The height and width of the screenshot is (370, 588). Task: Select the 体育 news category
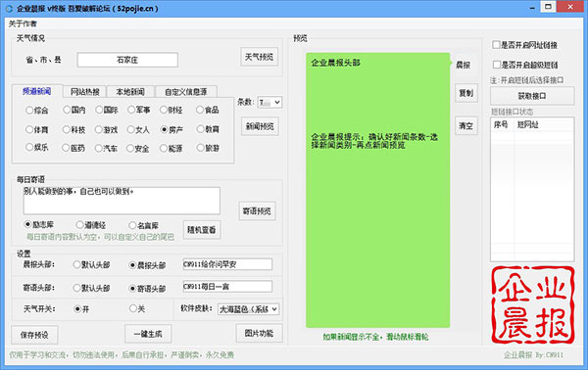coord(37,129)
